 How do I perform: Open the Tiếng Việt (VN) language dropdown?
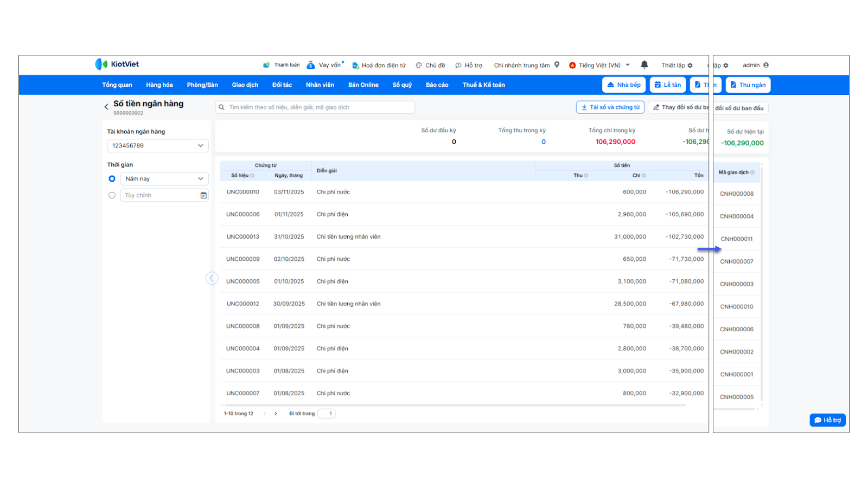[599, 65]
